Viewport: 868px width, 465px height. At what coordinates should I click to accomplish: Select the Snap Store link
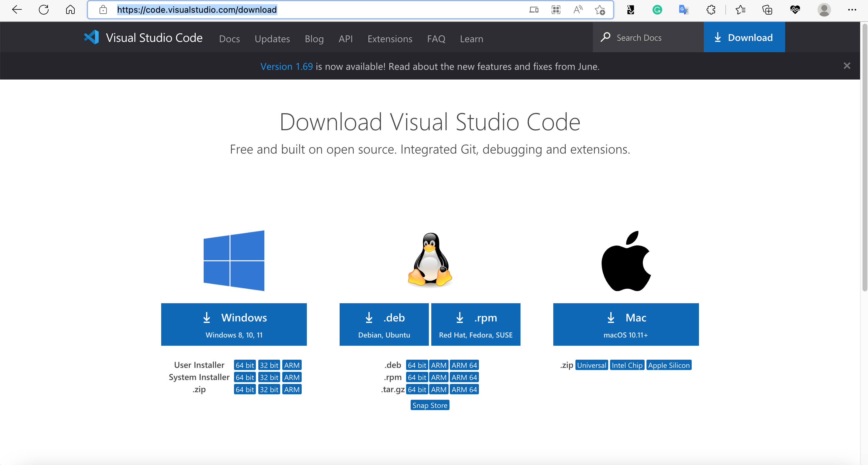coord(430,406)
